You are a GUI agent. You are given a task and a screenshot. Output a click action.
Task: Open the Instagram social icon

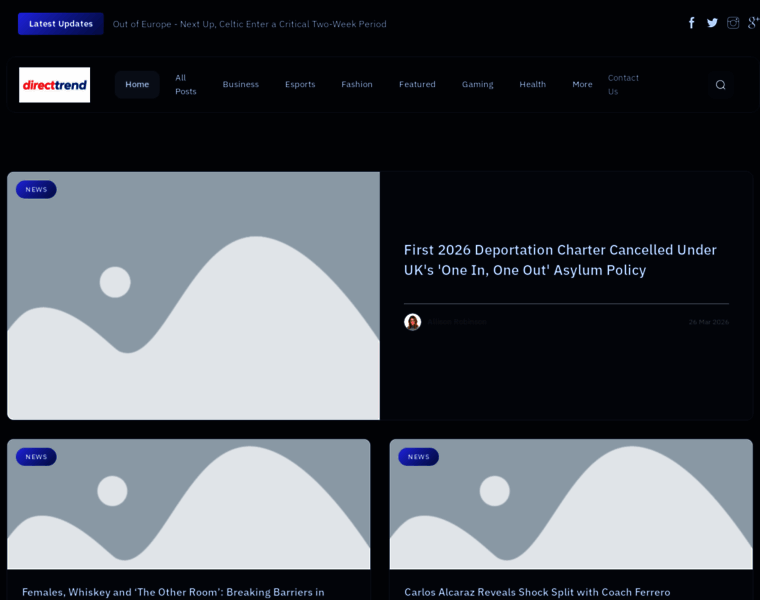click(733, 23)
